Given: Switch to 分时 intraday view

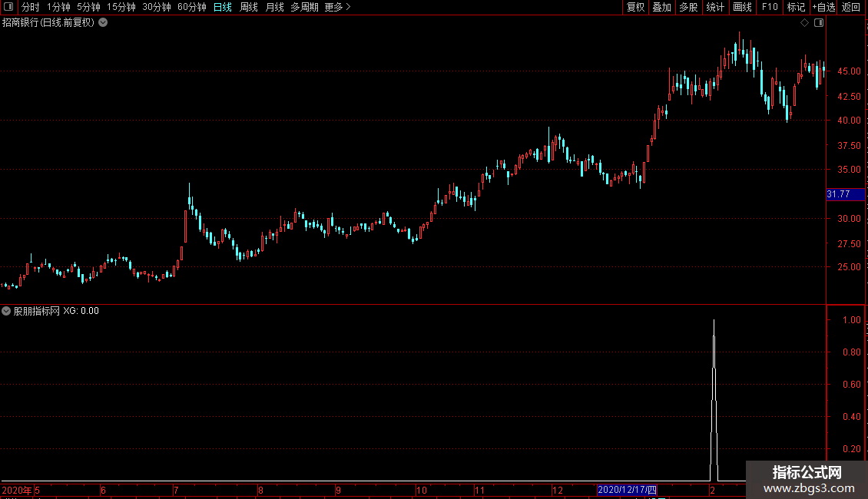Looking at the screenshot, I should [x=31, y=7].
